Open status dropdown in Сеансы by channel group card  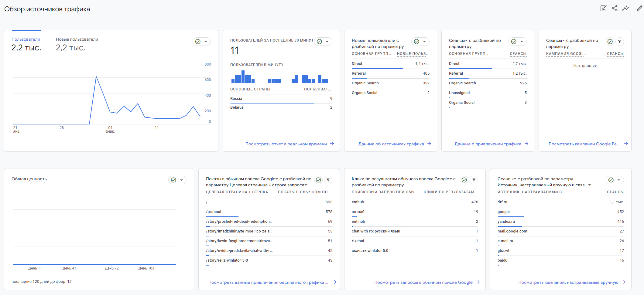point(518,42)
